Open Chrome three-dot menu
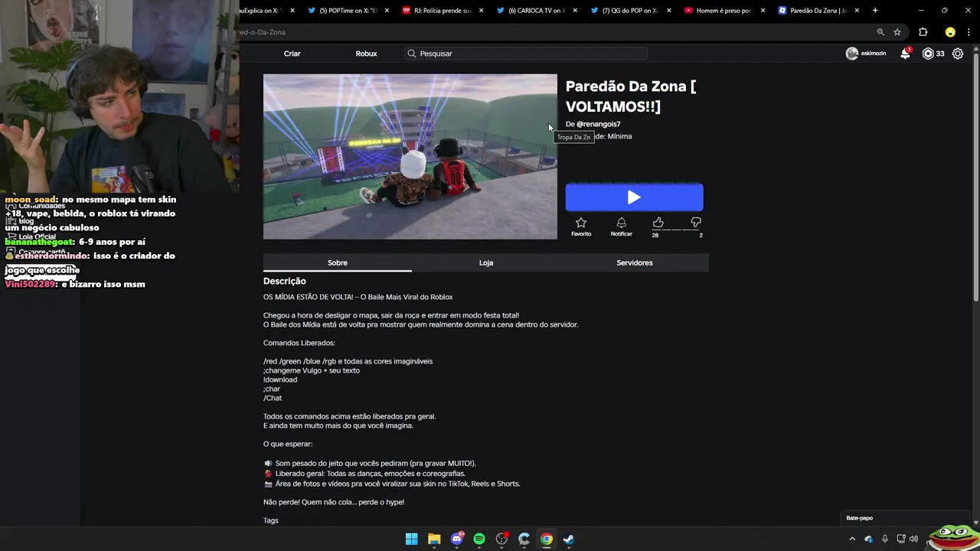 tap(969, 32)
